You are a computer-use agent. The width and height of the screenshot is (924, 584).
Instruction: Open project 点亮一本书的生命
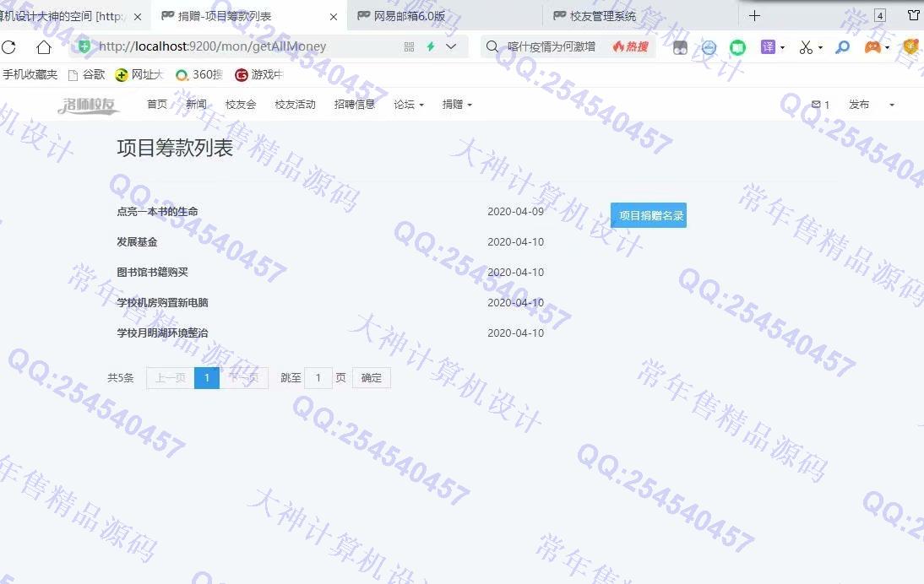coord(157,211)
